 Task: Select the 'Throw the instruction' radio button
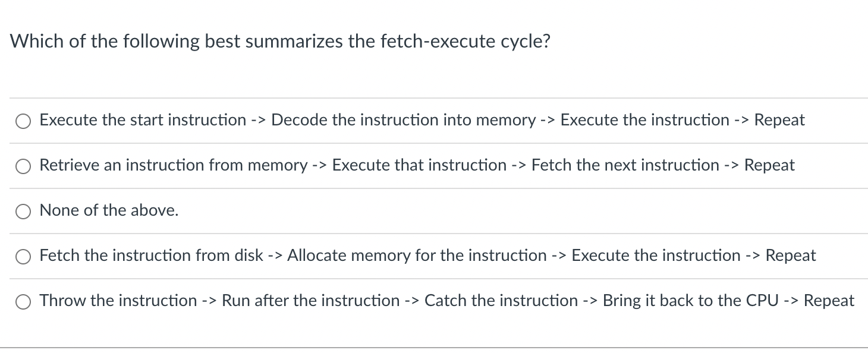point(23,301)
